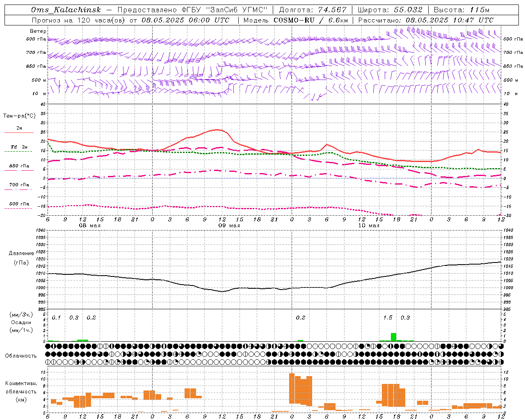Click the tallest green precipitation bar
Screen dimensions: 525x420
tap(394, 337)
